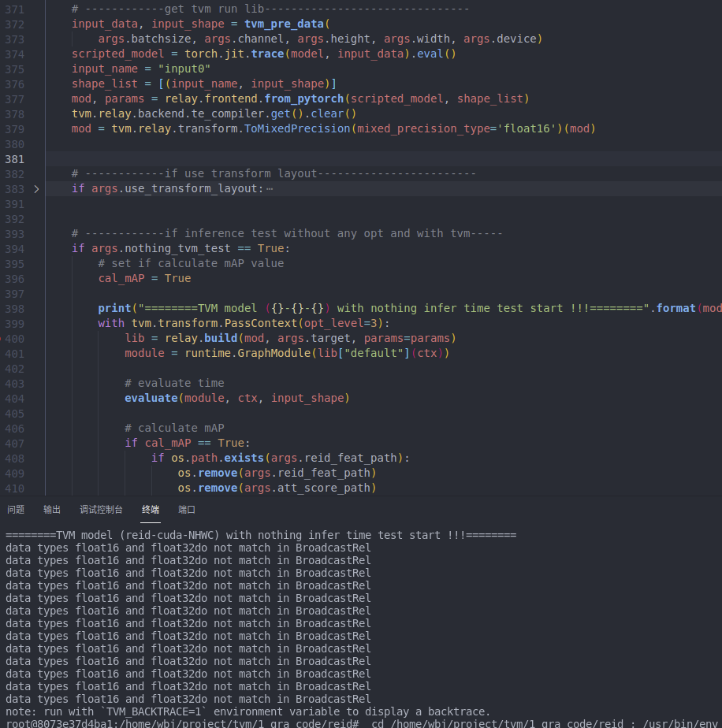Click line number 404 in the gutter

point(14,398)
